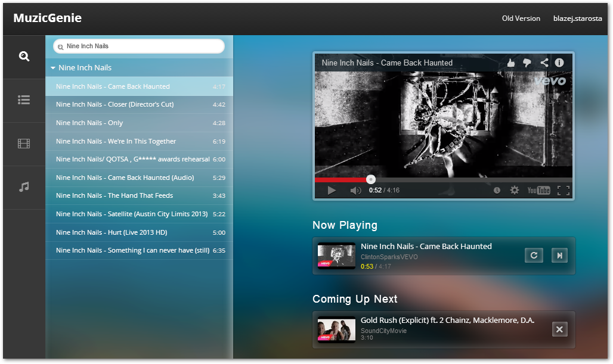Click the Now Playing track thumbnail
This screenshot has height=364, width=613.
pos(336,256)
